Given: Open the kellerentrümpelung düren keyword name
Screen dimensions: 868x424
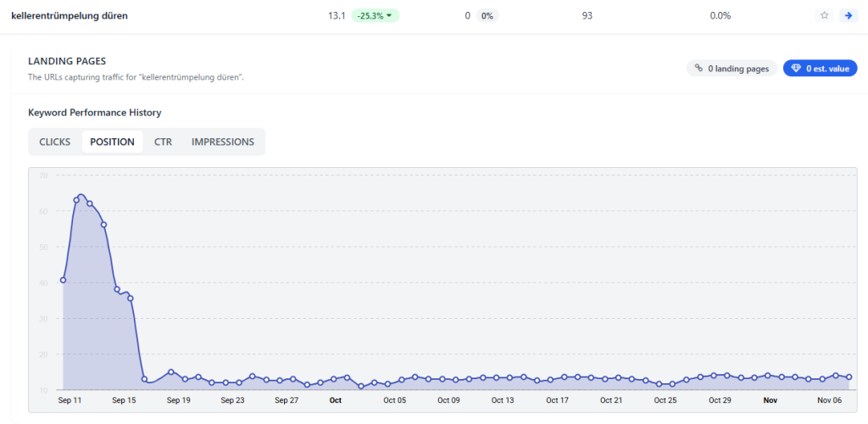Looking at the screenshot, I should pos(70,15).
